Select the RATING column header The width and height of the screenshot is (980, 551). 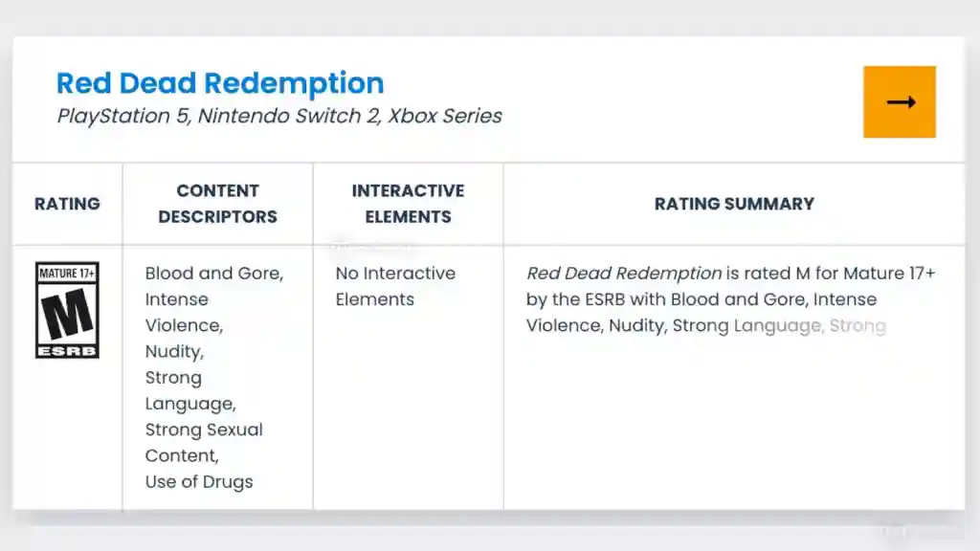(x=67, y=204)
